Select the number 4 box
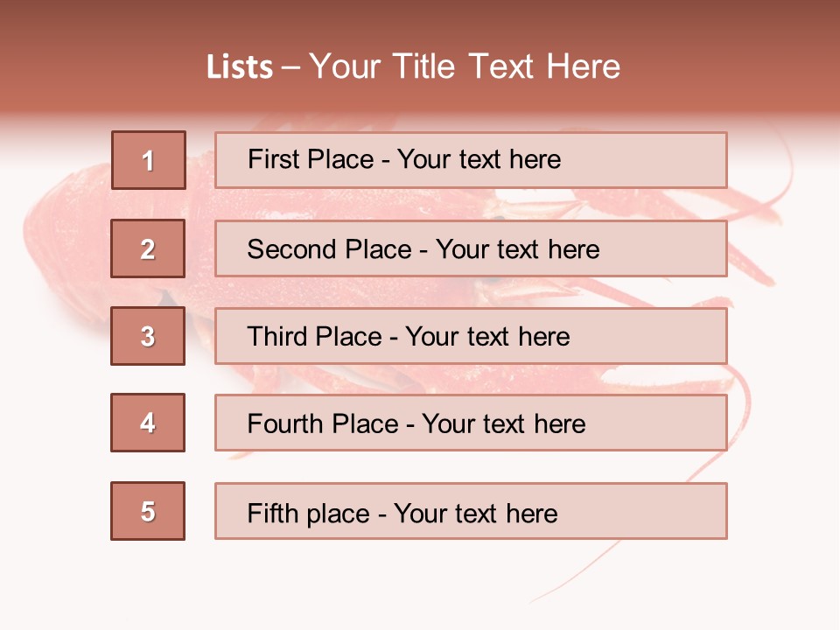 point(148,423)
